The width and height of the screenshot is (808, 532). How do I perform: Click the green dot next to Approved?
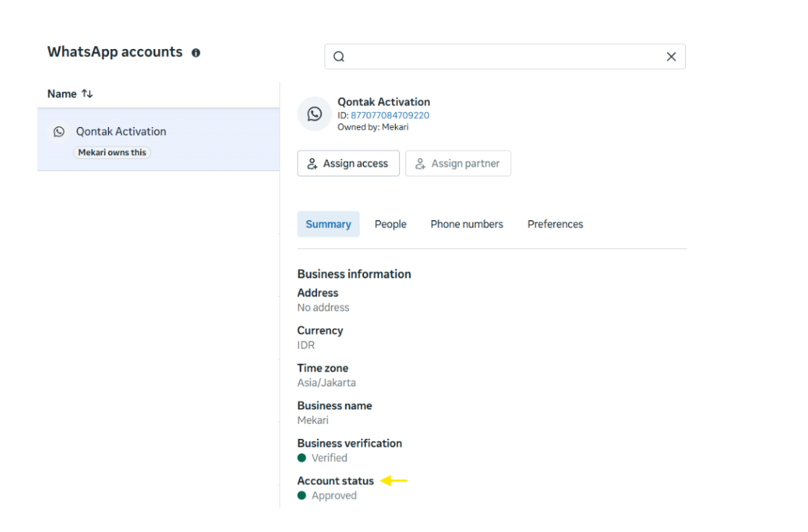click(302, 495)
